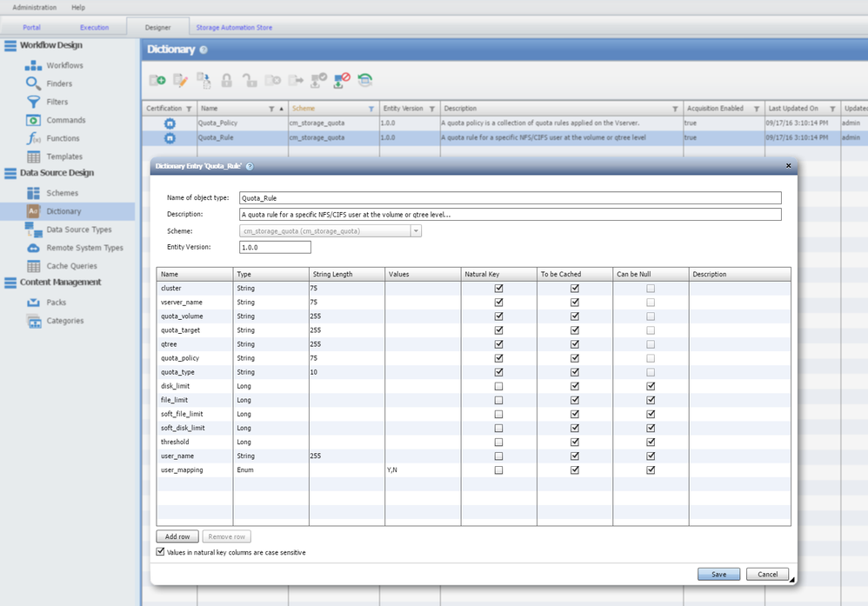Click the green Refresh toolbar icon
The height and width of the screenshot is (606, 868).
pyautogui.click(x=365, y=80)
